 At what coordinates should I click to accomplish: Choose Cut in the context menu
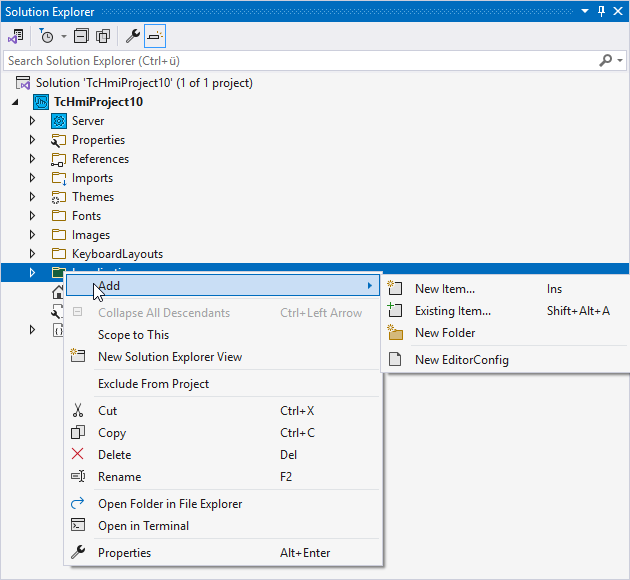pyautogui.click(x=223, y=410)
